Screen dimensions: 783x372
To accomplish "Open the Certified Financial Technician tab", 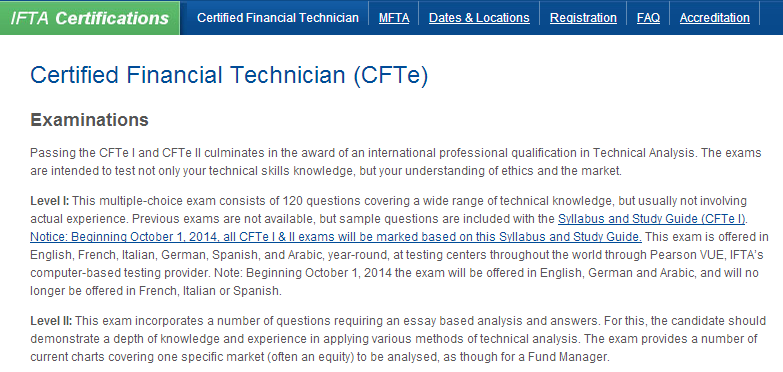I will [278, 18].
